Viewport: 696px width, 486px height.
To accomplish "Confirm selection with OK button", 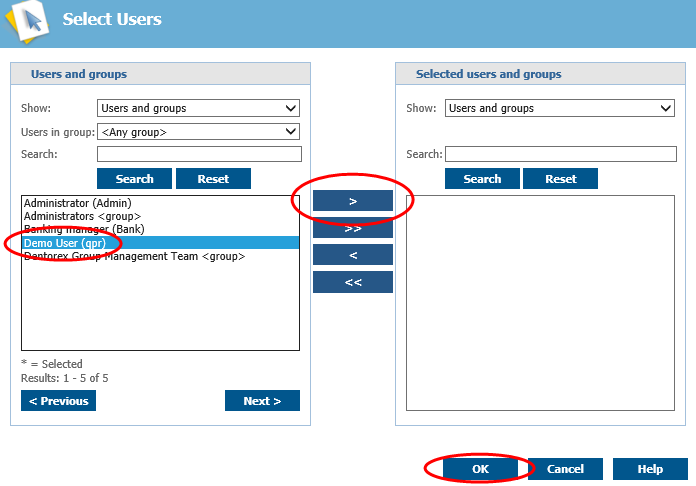I will 481,469.
